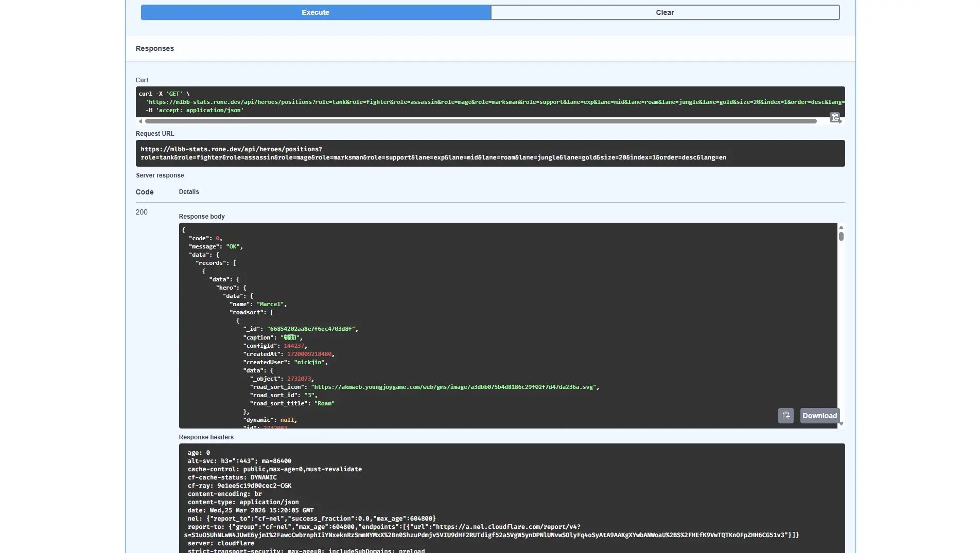Viewport: 980px width, 553px height.
Task: Click the response body scroll-down arrow
Action: (x=841, y=424)
